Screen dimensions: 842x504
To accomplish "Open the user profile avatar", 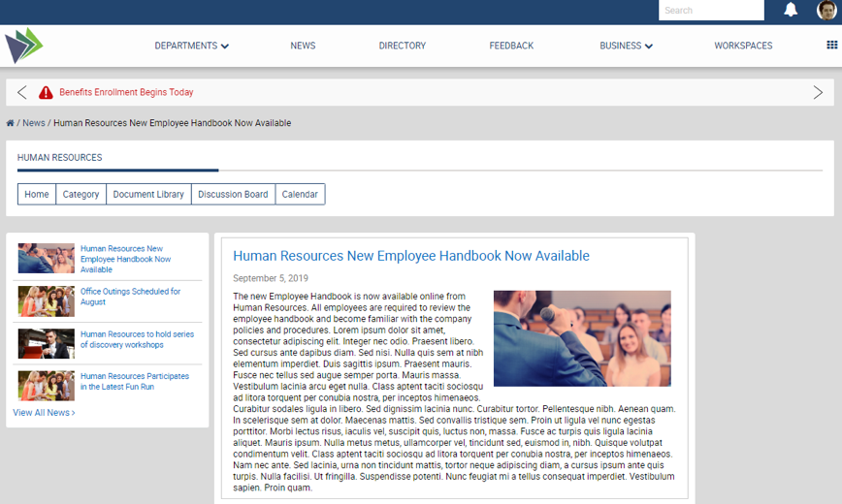I will coord(826,11).
